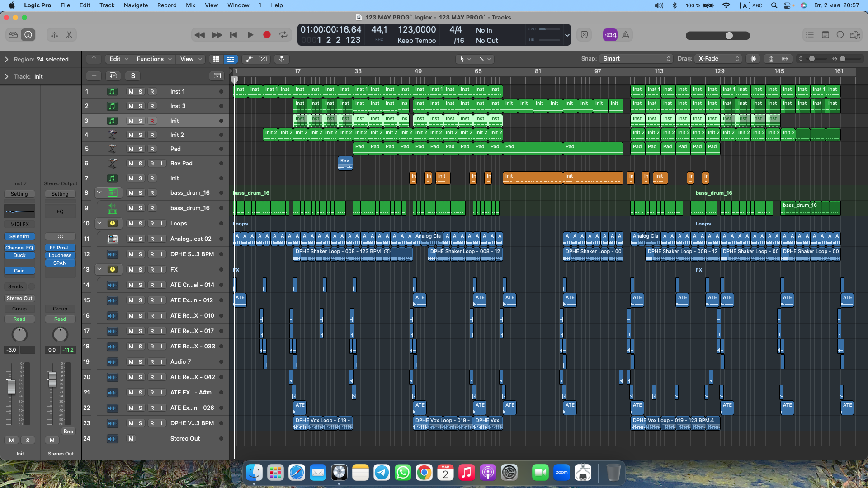Show the Loop Browser icon
Screen dimensions: 868x488
[x=840, y=35]
